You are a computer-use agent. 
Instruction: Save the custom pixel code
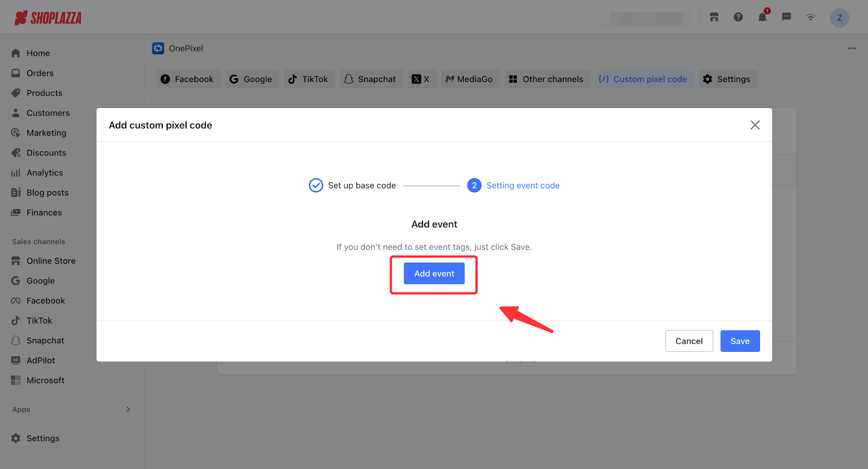(739, 341)
